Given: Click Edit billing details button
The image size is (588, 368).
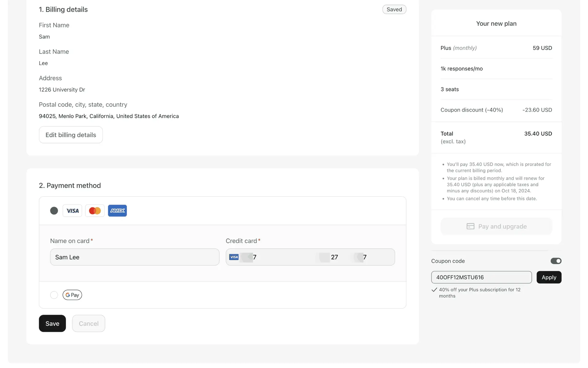Looking at the screenshot, I should [x=71, y=135].
